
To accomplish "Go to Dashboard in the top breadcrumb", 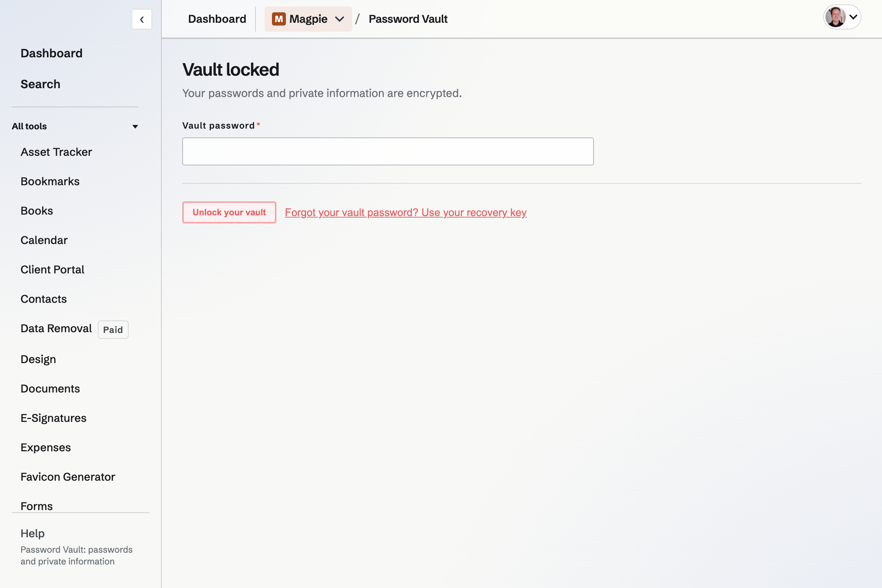I will point(217,19).
